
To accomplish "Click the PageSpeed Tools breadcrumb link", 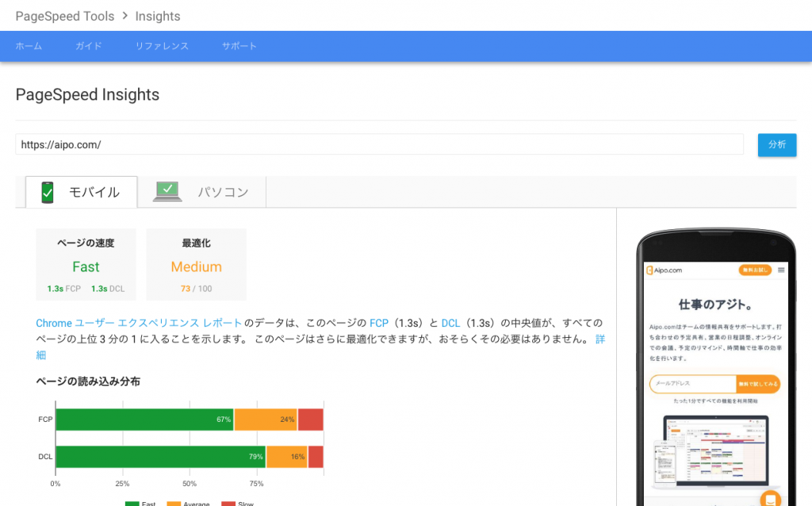I will point(65,16).
